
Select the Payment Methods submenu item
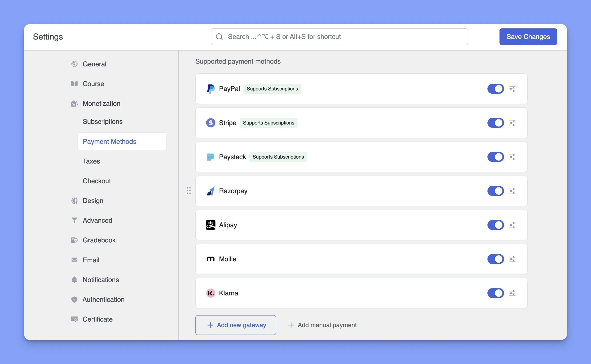(122, 142)
